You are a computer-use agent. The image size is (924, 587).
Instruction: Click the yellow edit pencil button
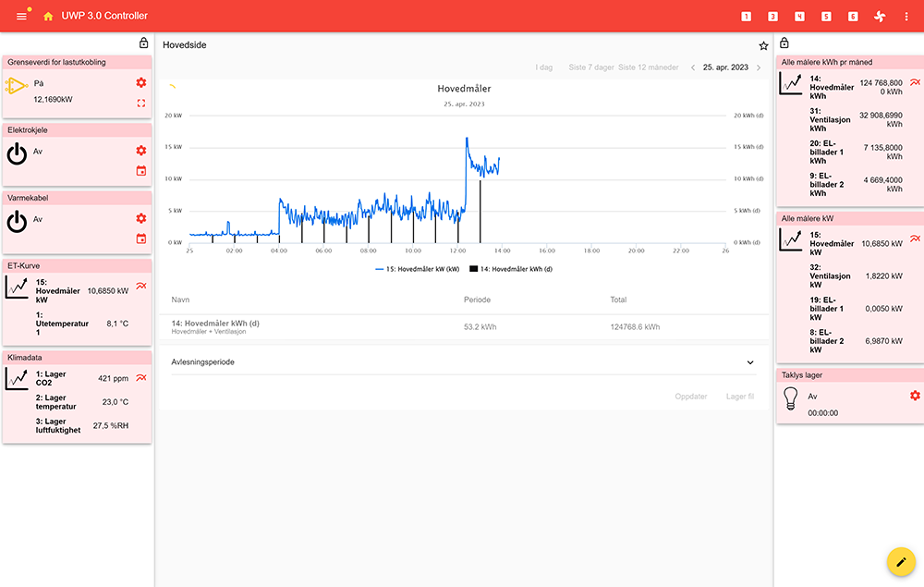coord(901,562)
